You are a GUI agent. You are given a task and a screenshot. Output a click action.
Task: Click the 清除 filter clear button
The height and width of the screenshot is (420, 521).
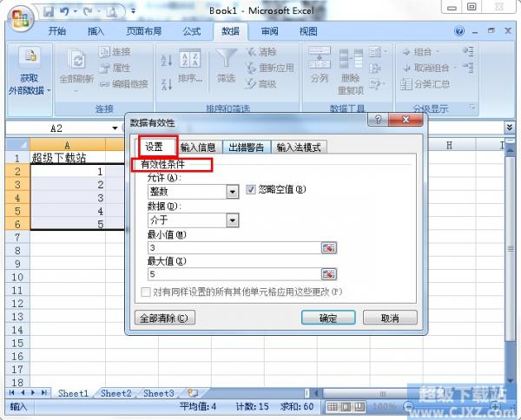click(261, 51)
